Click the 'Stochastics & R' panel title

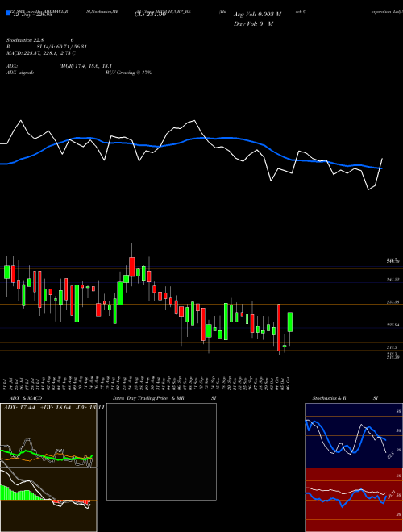(x=329, y=398)
